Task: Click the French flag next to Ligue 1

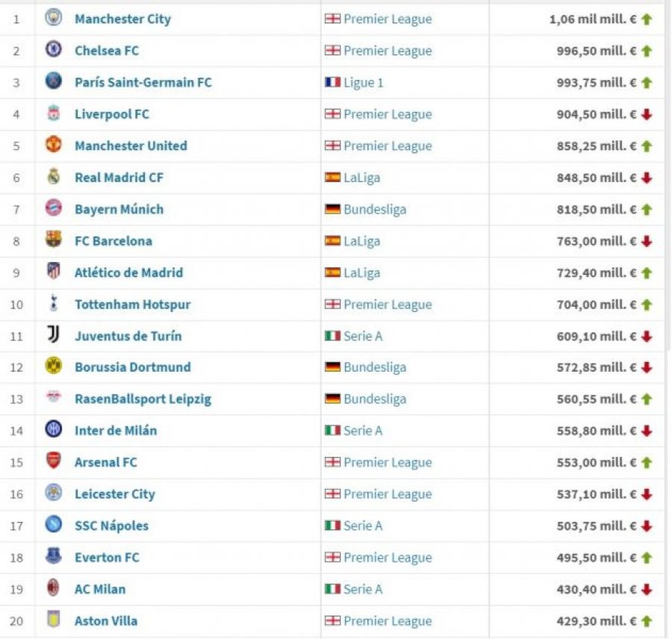Action: [x=332, y=82]
